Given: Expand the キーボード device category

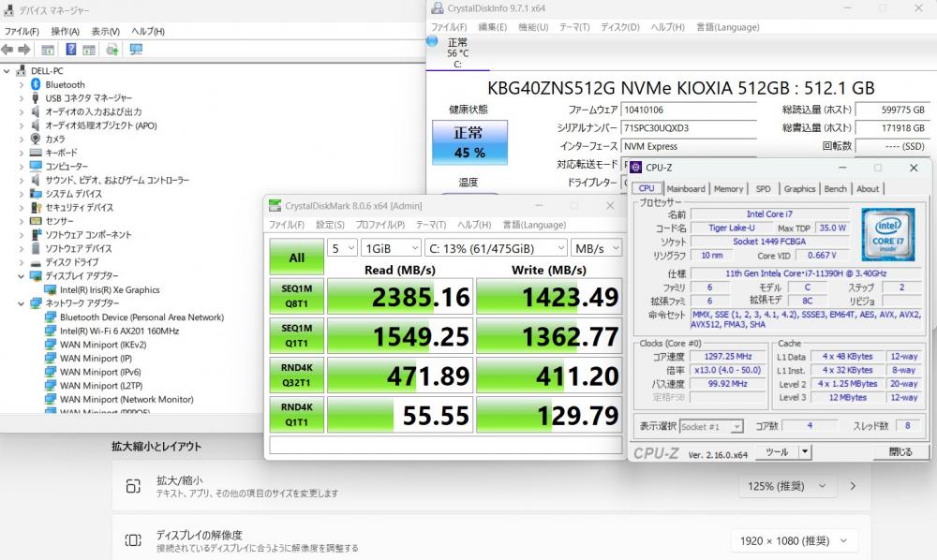Looking at the screenshot, I should coord(22,153).
